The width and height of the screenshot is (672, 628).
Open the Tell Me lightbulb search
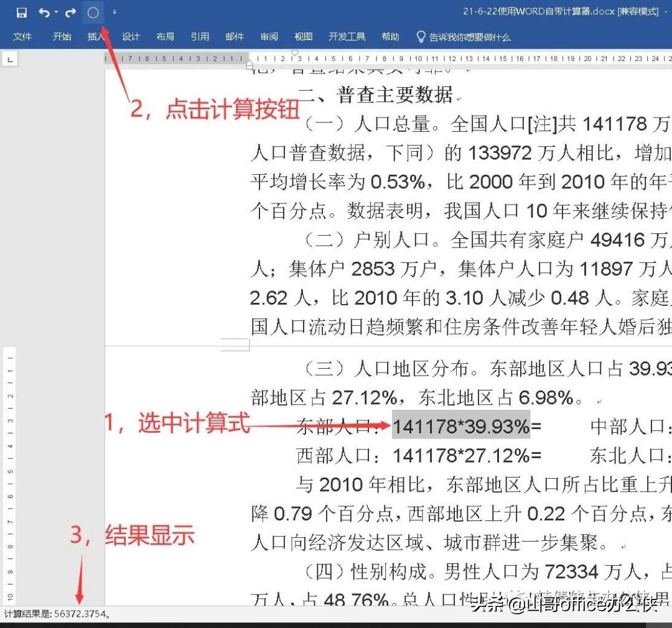coord(421,37)
